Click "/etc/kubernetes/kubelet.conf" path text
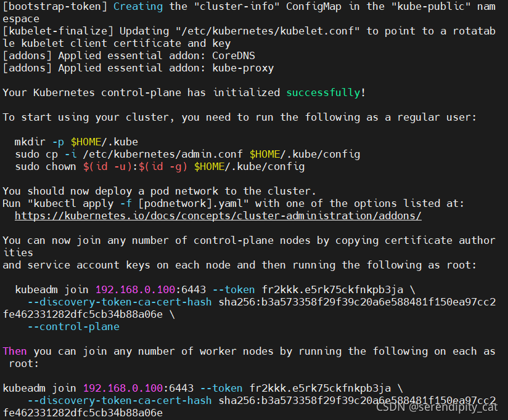The image size is (508, 420). pos(268,31)
